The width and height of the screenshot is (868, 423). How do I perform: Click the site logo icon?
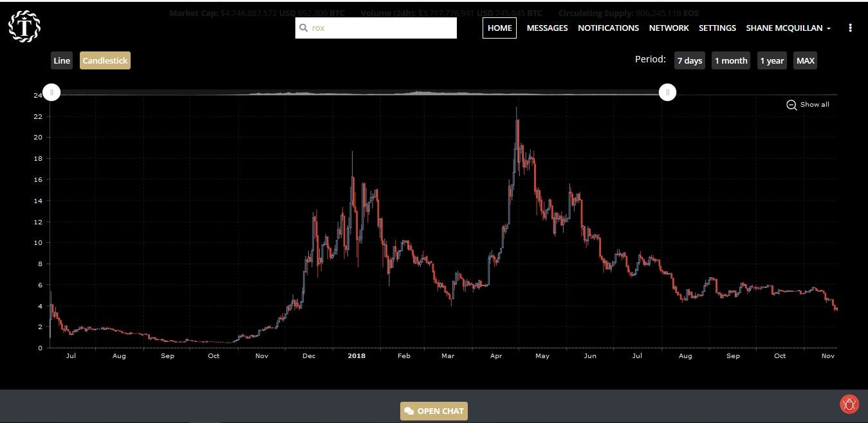tap(24, 26)
